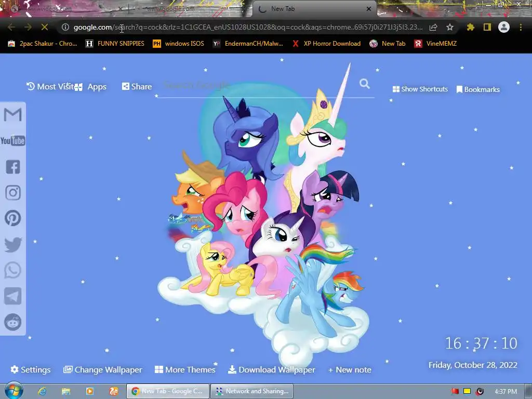Go forward in browser history

(28, 27)
